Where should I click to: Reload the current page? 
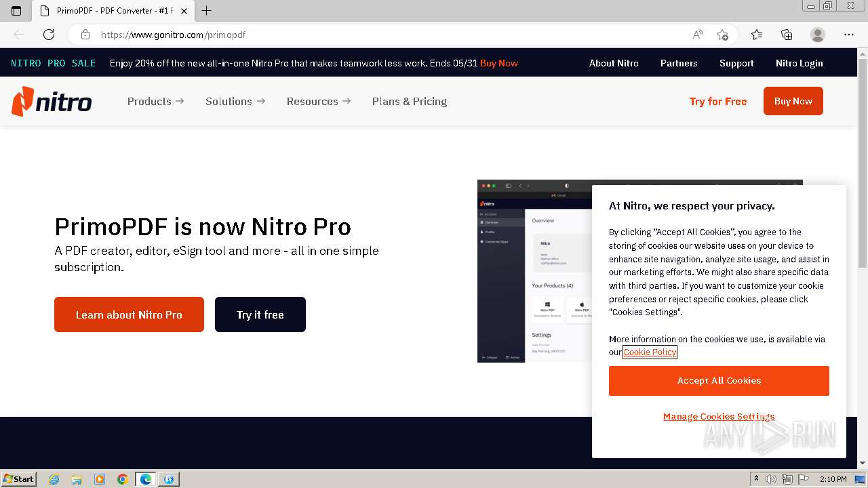pyautogui.click(x=49, y=35)
